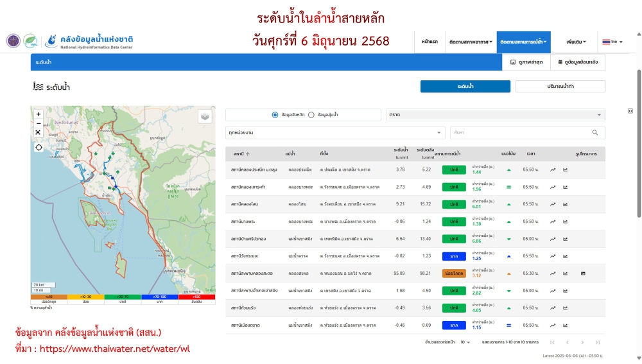Locate my position on the map

[39, 147]
